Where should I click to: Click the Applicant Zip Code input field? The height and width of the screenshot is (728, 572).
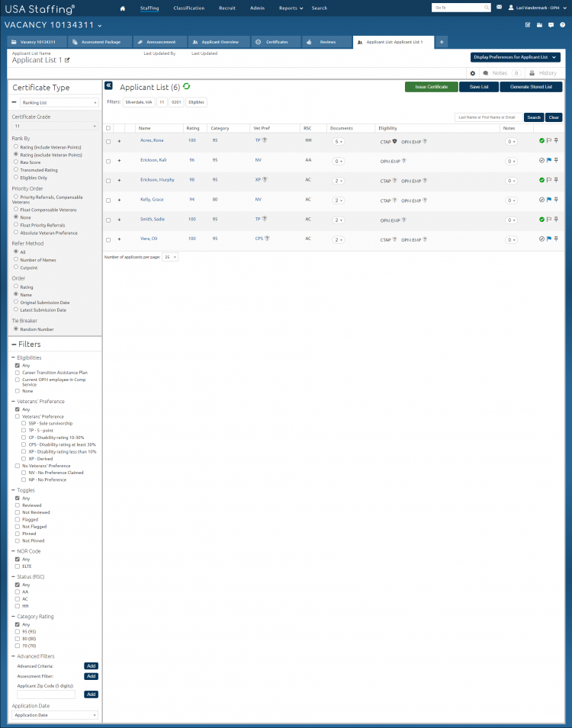click(x=46, y=694)
